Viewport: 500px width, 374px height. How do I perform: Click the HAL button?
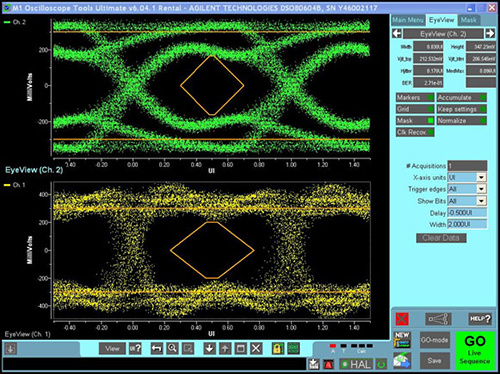pyautogui.click(x=356, y=364)
